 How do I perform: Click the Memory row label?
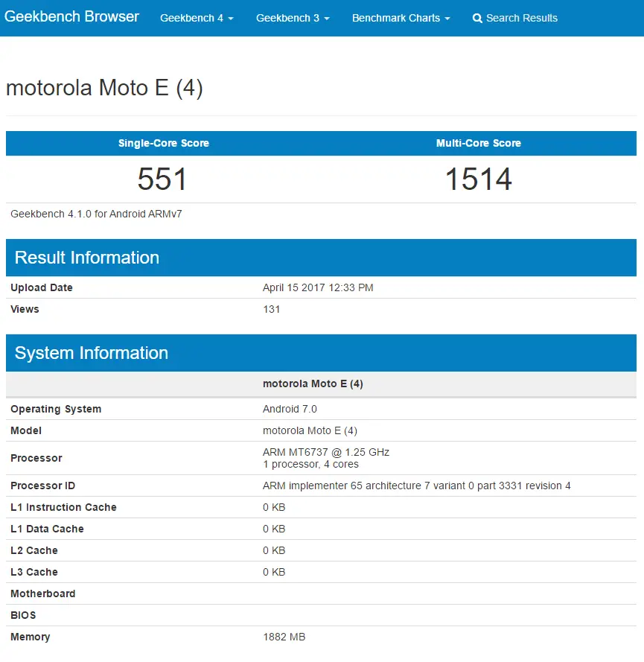(30, 637)
